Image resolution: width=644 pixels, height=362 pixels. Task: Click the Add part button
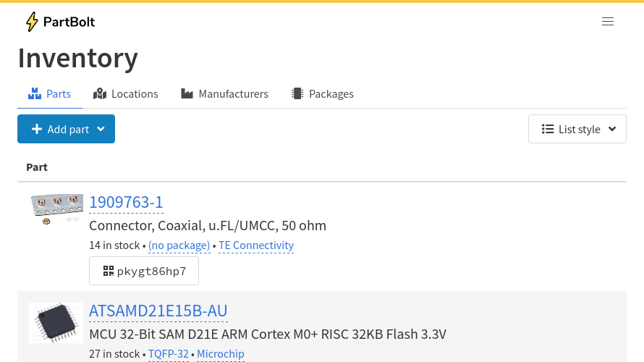(66, 129)
